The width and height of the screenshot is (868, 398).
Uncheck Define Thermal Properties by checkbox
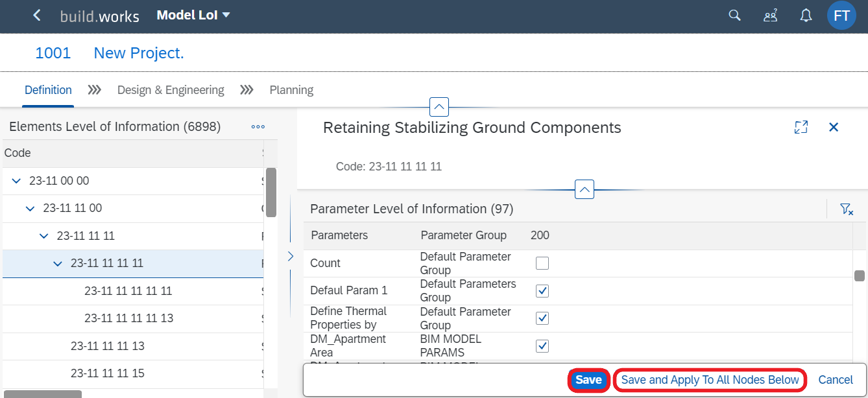(x=542, y=318)
